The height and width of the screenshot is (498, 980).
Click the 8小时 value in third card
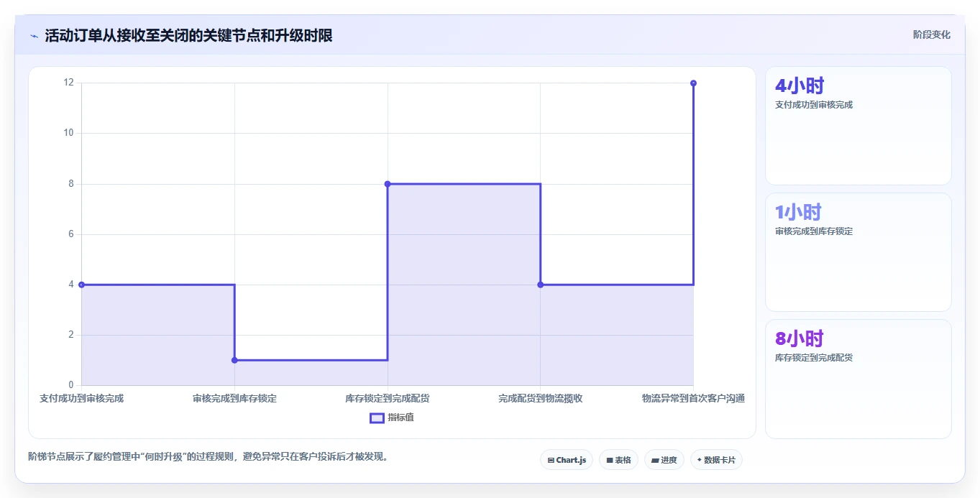tap(800, 338)
